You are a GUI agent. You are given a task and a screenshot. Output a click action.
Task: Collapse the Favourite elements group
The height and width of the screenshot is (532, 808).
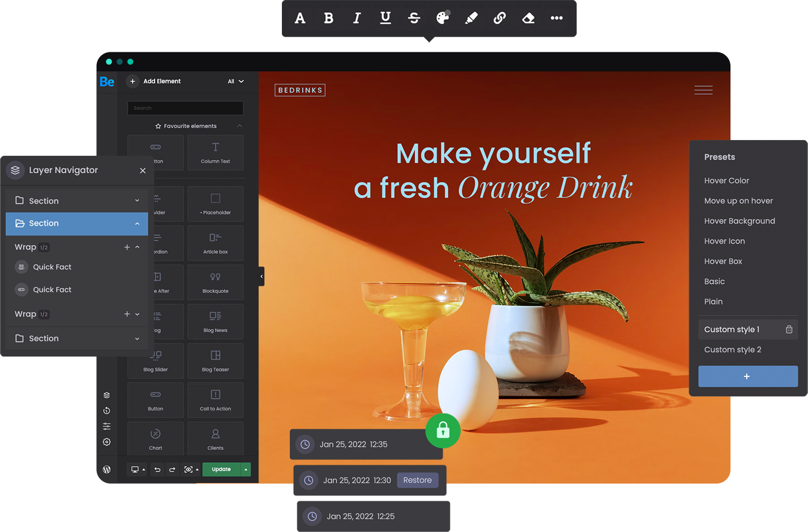(240, 126)
